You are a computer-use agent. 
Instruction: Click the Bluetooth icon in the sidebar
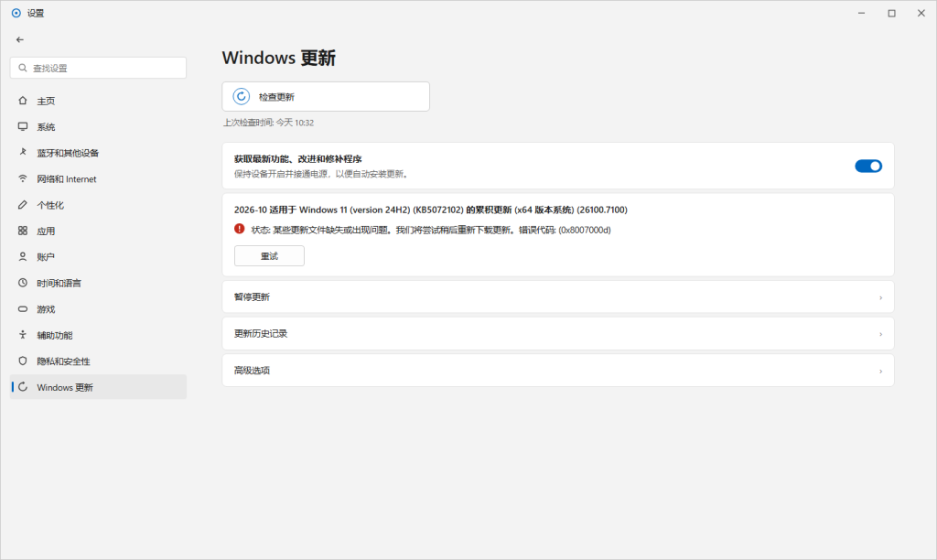(23, 153)
